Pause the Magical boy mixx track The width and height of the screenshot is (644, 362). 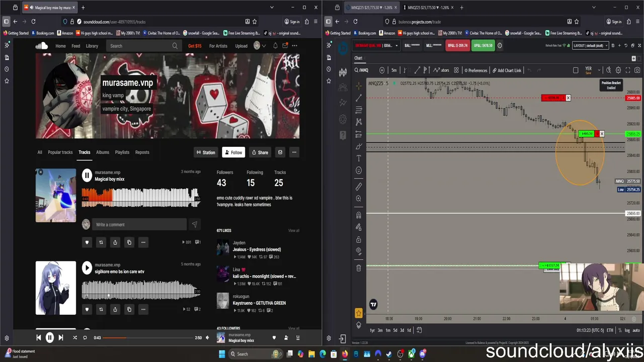point(87,175)
